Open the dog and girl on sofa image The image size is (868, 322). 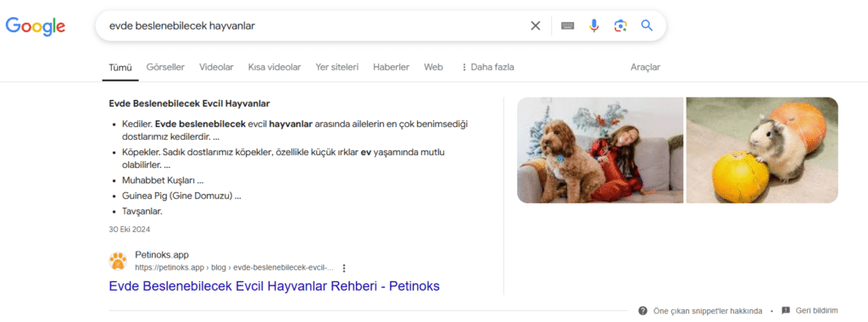pos(600,150)
